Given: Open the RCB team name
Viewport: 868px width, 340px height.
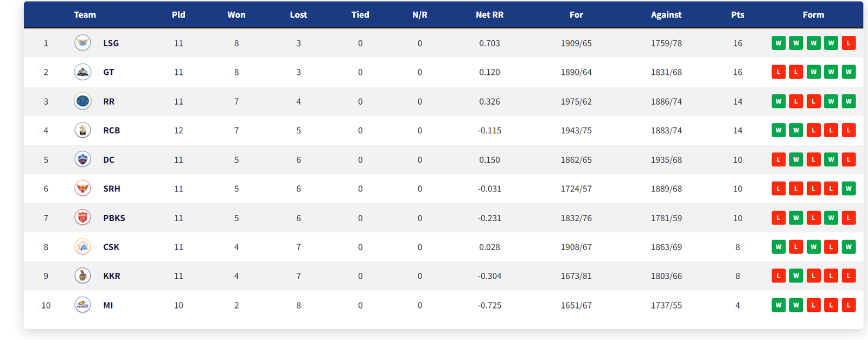Looking at the screenshot, I should point(112,130).
